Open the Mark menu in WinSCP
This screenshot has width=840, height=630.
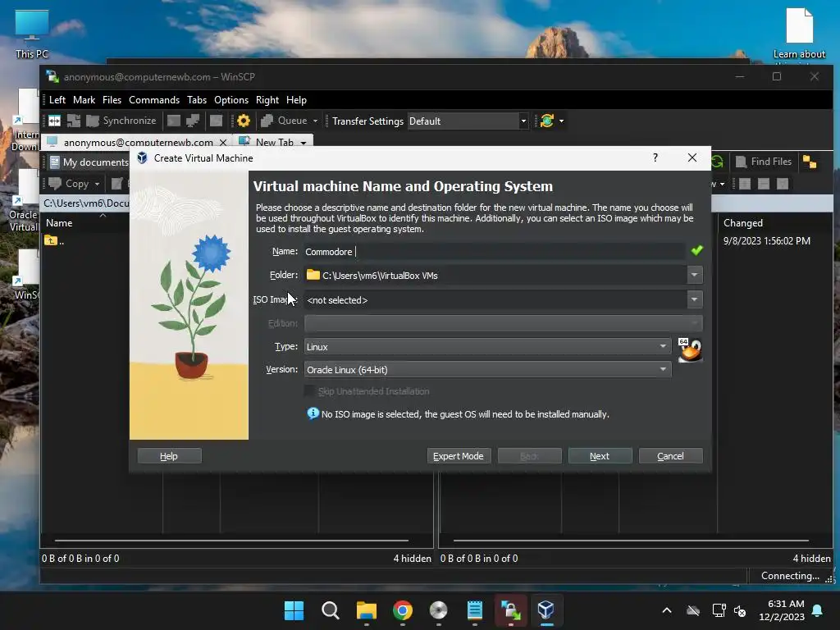[84, 100]
